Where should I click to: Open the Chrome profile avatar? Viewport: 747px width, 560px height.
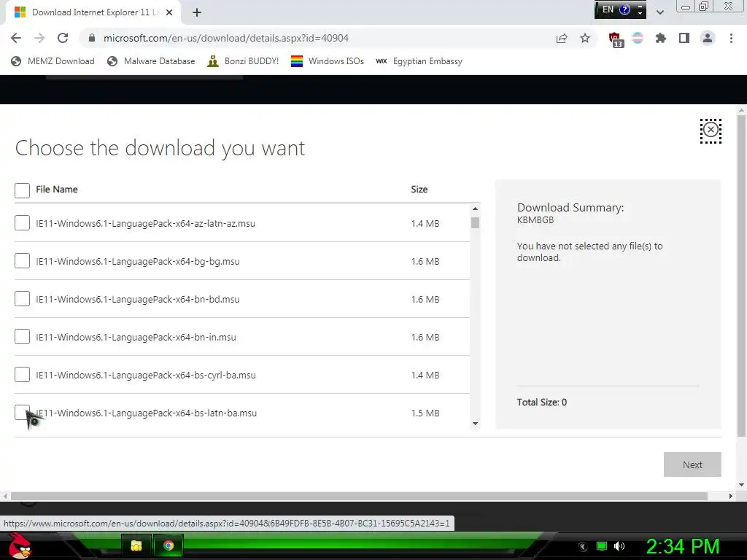pyautogui.click(x=708, y=38)
